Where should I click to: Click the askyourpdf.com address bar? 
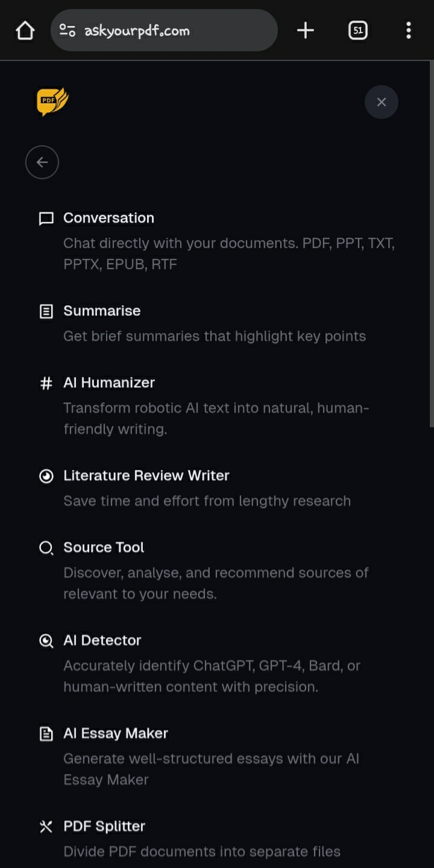(x=164, y=30)
